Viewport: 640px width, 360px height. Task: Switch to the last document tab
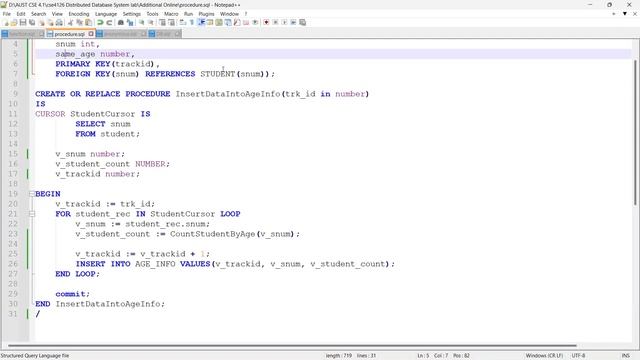[164, 34]
